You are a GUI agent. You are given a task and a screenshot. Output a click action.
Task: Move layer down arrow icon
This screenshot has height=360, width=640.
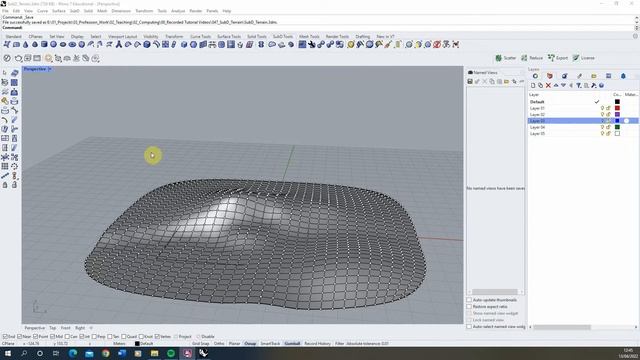coord(564,85)
